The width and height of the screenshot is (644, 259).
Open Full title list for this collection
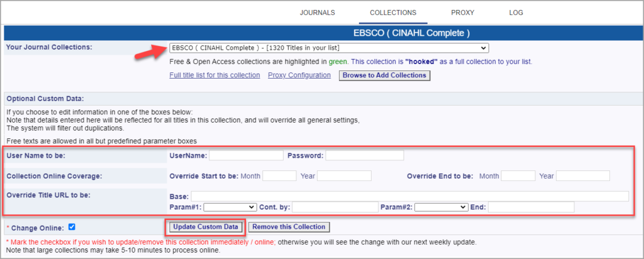click(214, 75)
